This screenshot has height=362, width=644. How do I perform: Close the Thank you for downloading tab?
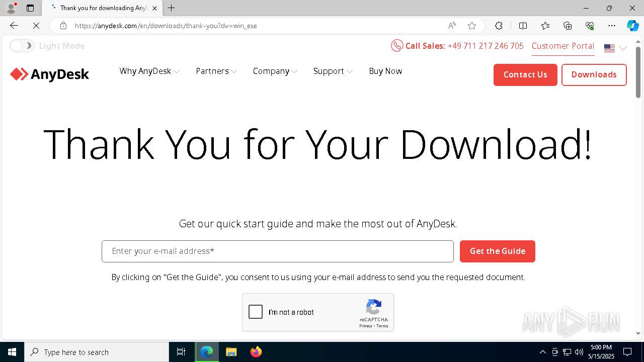click(154, 8)
